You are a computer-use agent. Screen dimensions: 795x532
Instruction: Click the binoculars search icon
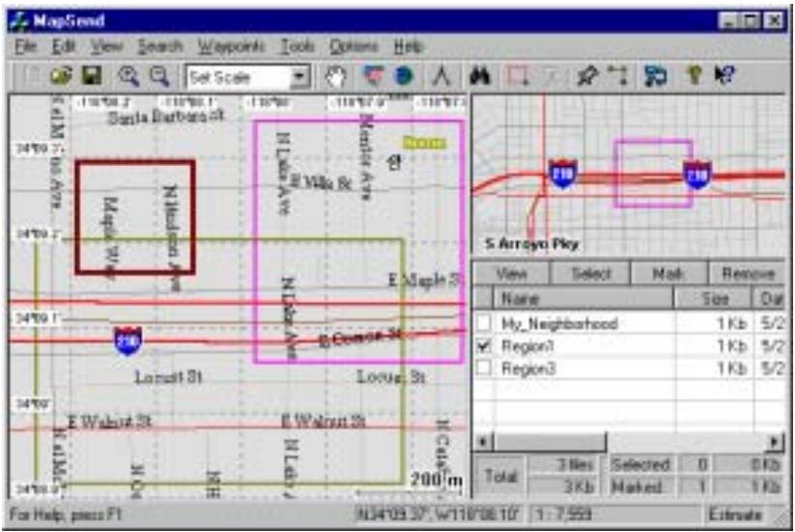click(480, 76)
